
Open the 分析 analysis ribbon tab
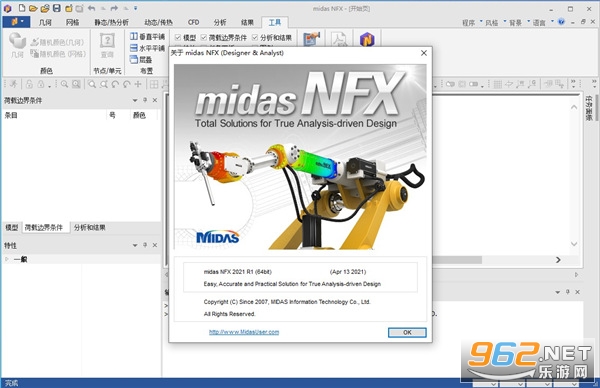click(220, 23)
